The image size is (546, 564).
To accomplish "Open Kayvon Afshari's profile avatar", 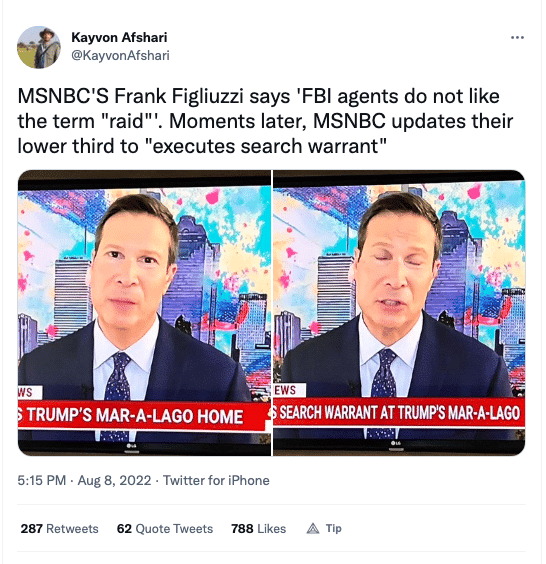I will coord(39,47).
